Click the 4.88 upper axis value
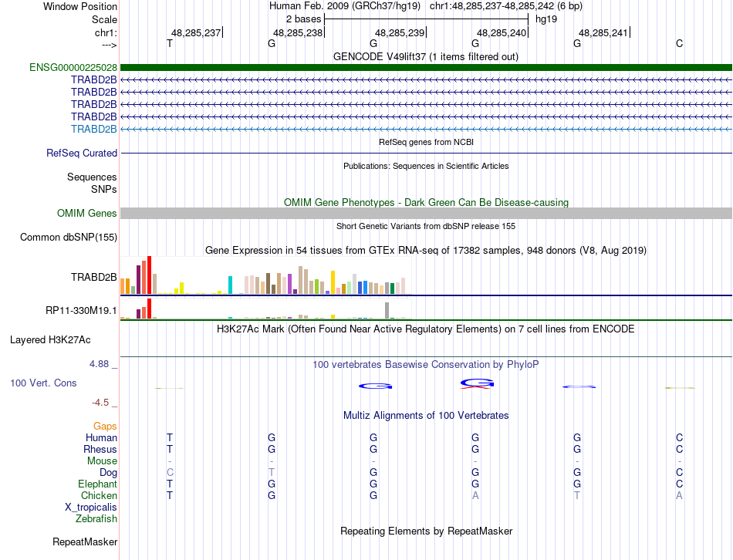Image resolution: width=733 pixels, height=560 pixels. pyautogui.click(x=99, y=363)
